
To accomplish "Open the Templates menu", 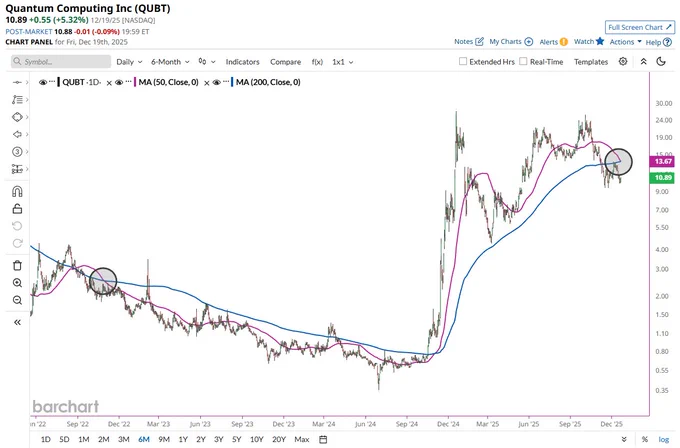I will click(591, 62).
